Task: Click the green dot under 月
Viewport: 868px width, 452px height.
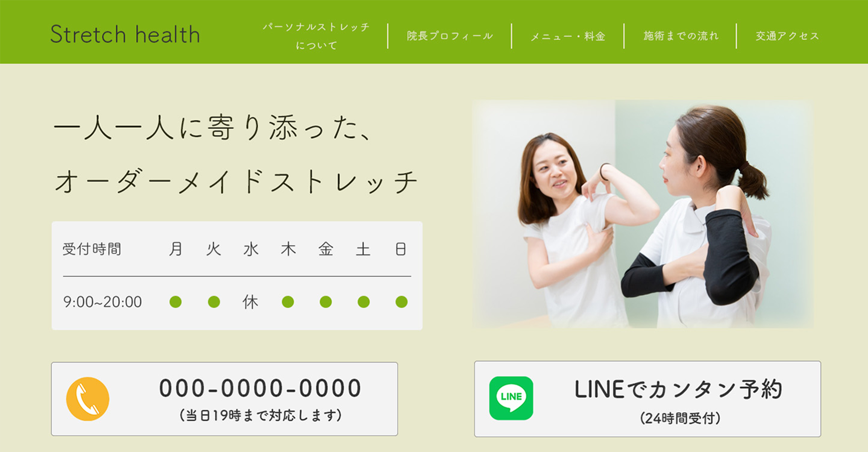Action: (175, 302)
